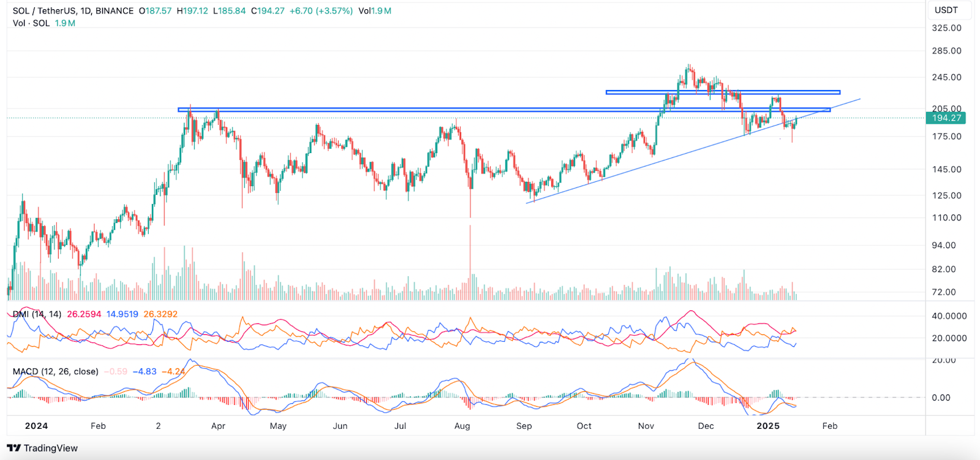Click the MACD value −4.24
Screen dimensions: 980x460
pos(174,371)
